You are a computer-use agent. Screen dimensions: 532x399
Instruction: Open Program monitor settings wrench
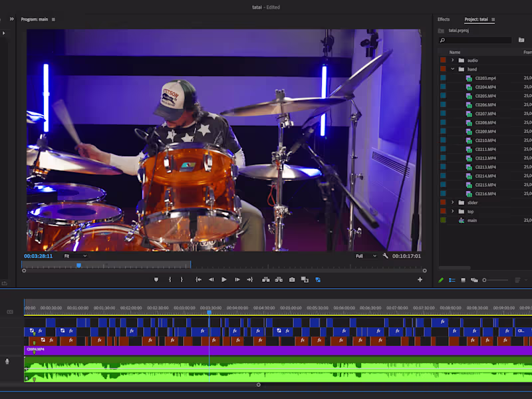[385, 256]
